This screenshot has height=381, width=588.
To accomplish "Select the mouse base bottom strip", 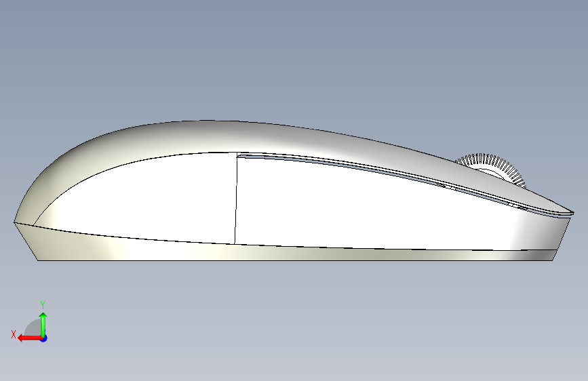I will 285,252.
